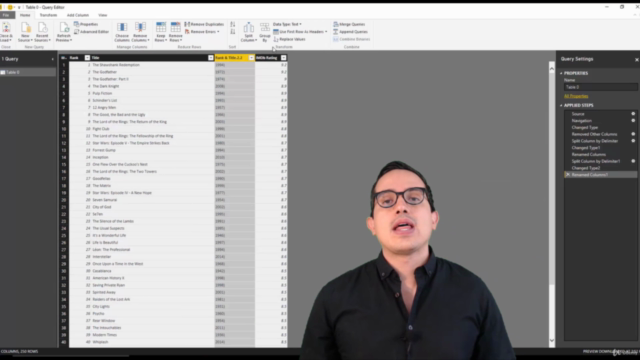Sort ascending with the A-Z icon
Image resolution: width=640 pixels, height=360 pixels.
click(x=233, y=24)
